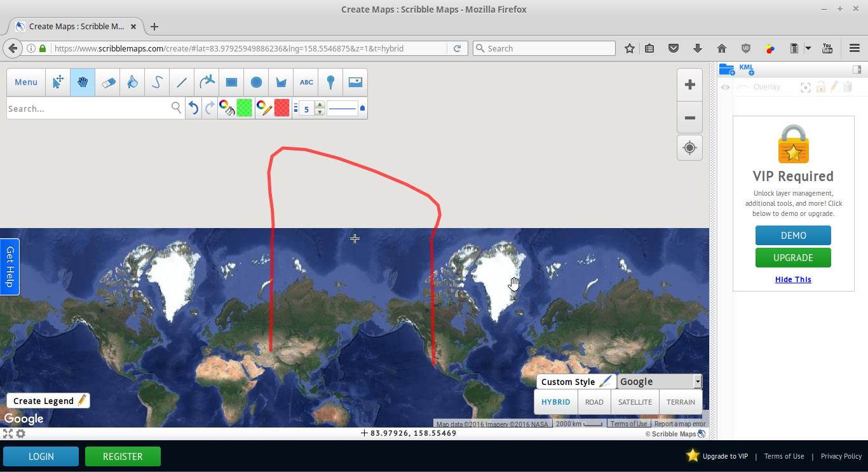Activate the circle drawing tool
Screen dimensions: 868x472
coord(256,82)
